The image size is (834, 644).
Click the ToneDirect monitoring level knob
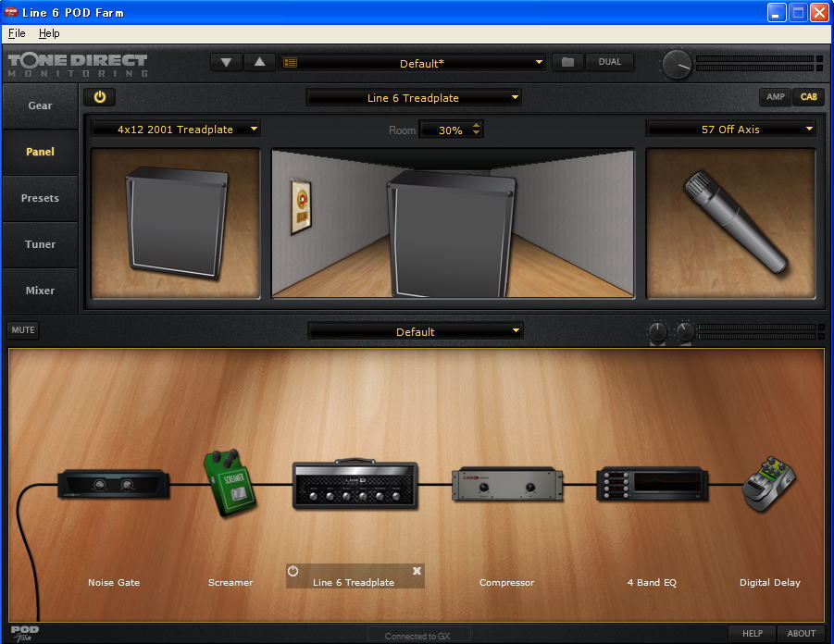tap(677, 65)
